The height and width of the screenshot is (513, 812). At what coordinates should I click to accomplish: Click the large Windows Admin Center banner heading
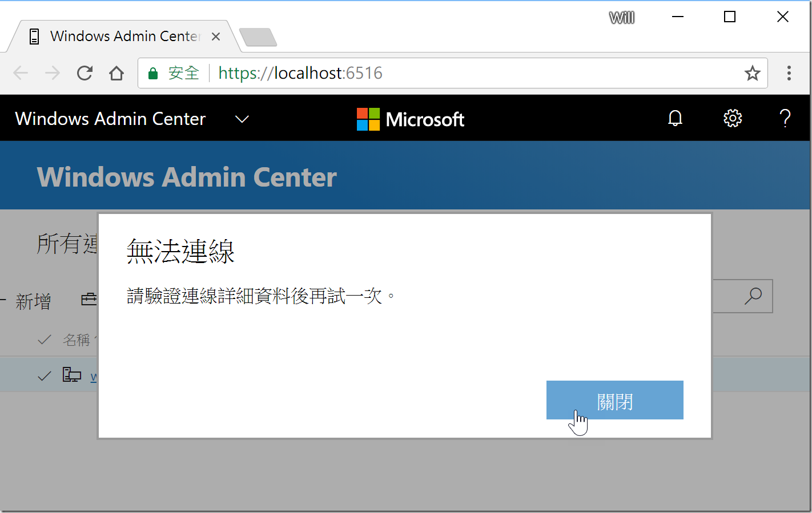[x=187, y=177]
